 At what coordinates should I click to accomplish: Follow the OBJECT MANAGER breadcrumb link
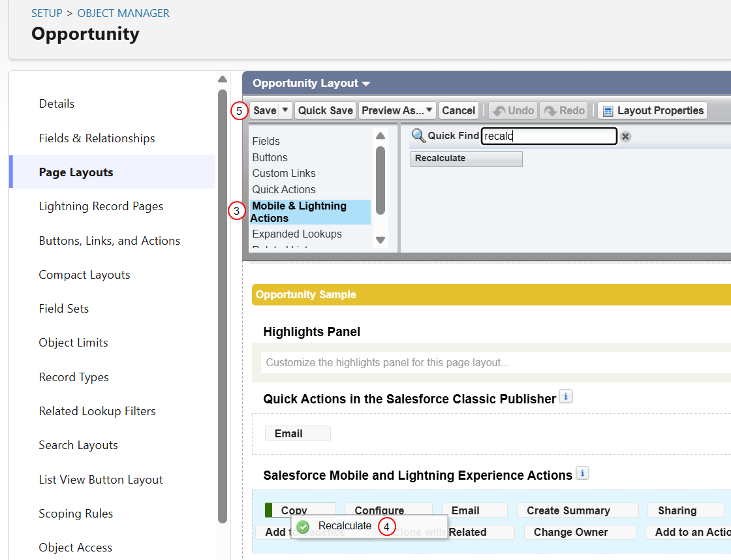(x=123, y=13)
